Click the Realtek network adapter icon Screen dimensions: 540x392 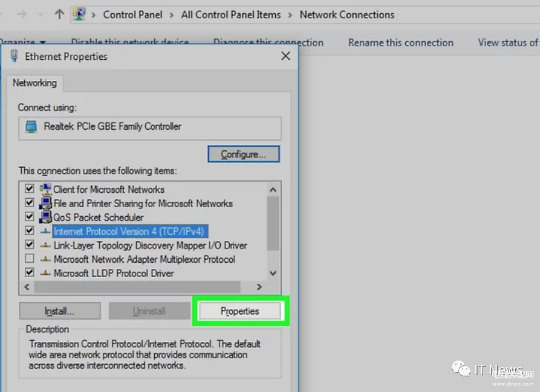pyautogui.click(x=31, y=127)
